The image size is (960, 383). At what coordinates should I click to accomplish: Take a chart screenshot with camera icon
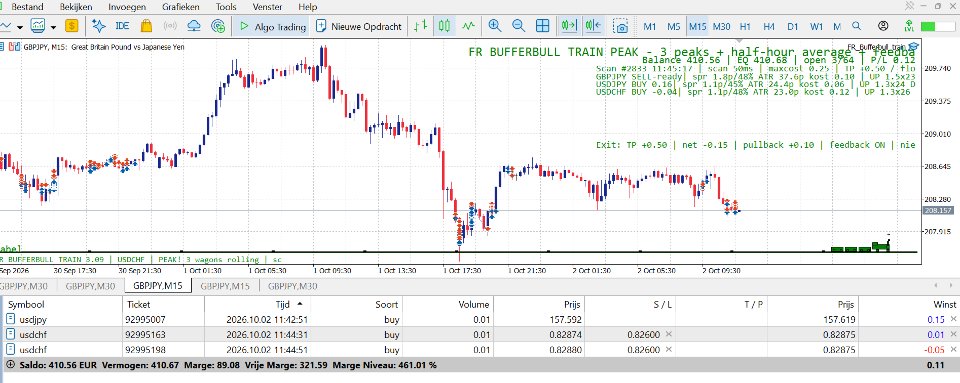[621, 27]
